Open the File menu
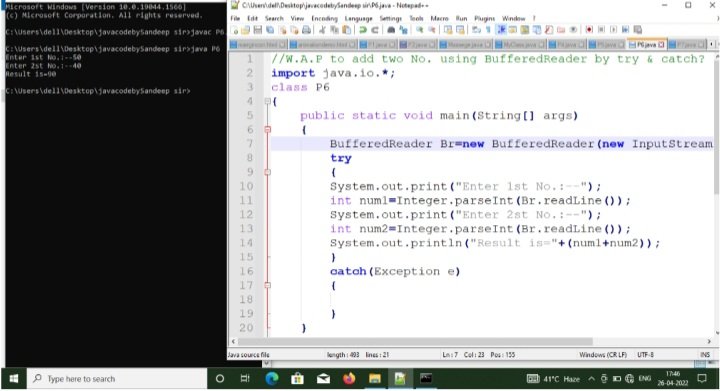The height and width of the screenshot is (391, 720). pyautogui.click(x=235, y=18)
